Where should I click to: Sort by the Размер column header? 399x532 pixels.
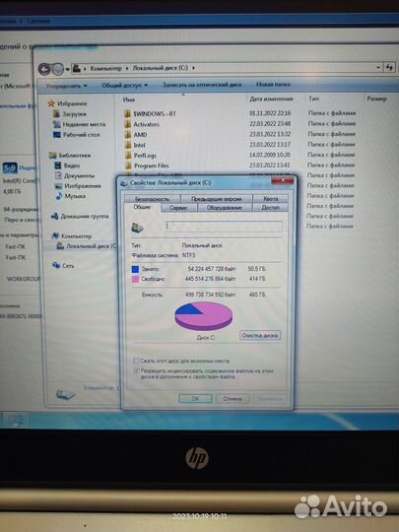point(376,99)
